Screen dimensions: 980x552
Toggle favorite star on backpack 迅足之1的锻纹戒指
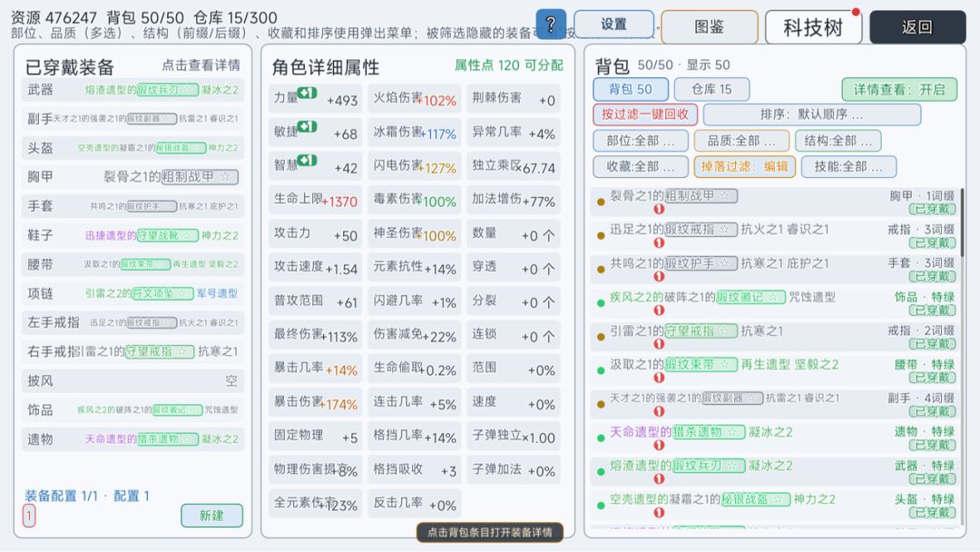click(724, 230)
